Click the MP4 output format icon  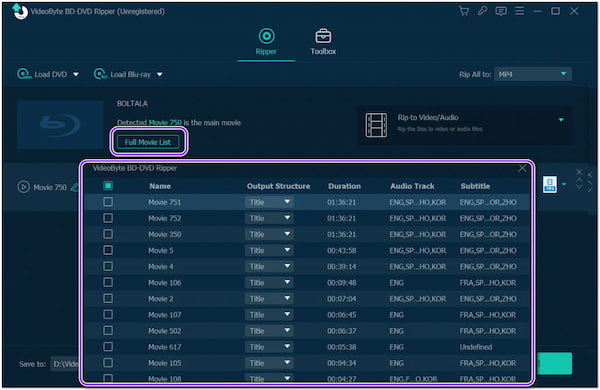(x=550, y=185)
